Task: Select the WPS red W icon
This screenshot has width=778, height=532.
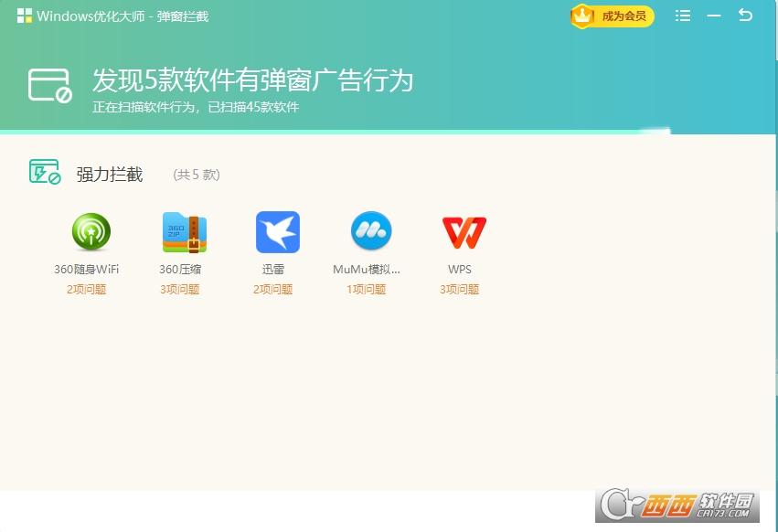Action: (x=464, y=232)
